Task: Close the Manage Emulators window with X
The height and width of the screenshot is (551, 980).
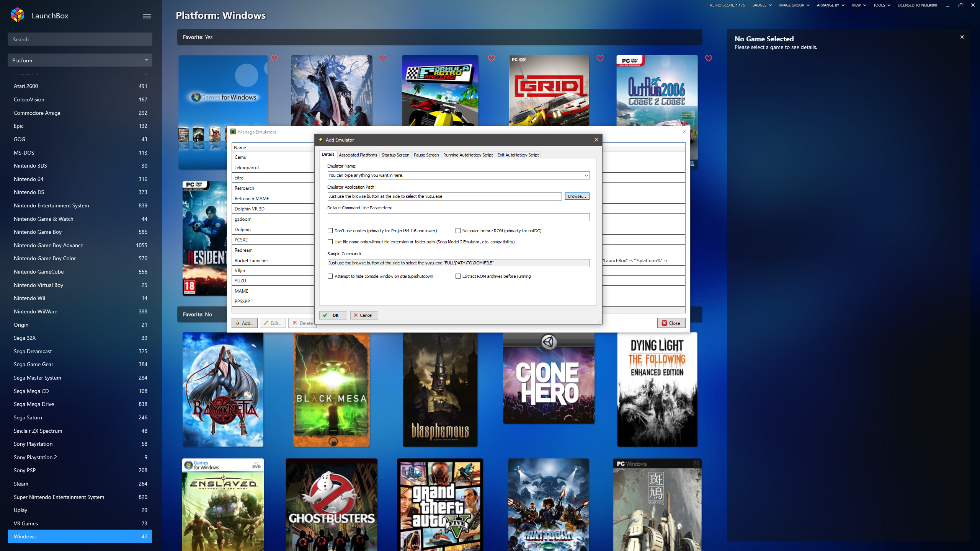Action: (684, 132)
